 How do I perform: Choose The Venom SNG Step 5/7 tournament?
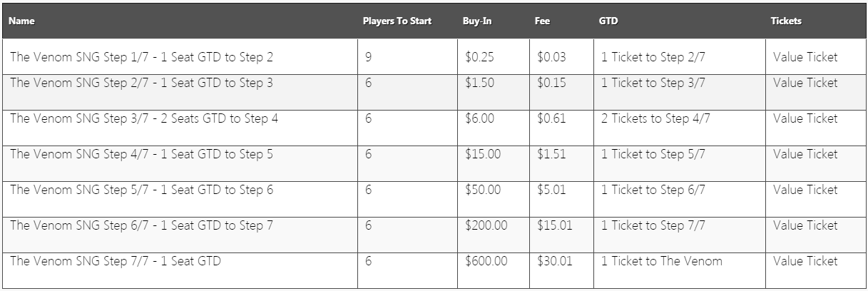click(x=141, y=190)
